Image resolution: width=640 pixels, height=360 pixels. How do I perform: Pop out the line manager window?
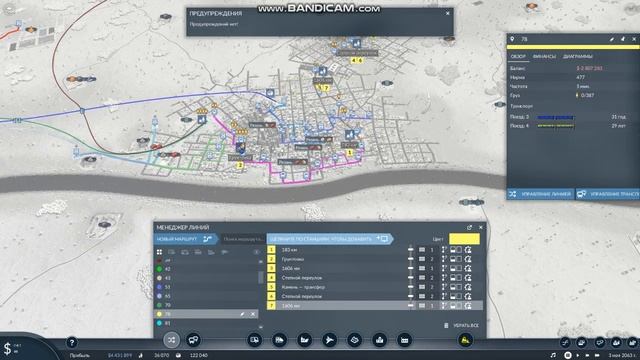click(469, 227)
